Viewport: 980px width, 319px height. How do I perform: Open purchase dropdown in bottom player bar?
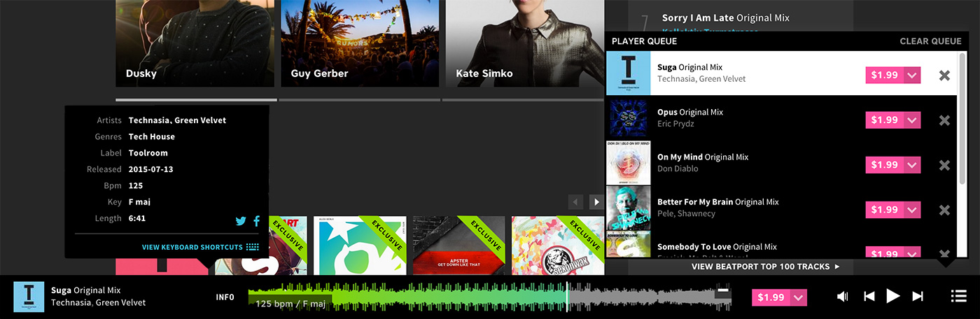coord(799,297)
